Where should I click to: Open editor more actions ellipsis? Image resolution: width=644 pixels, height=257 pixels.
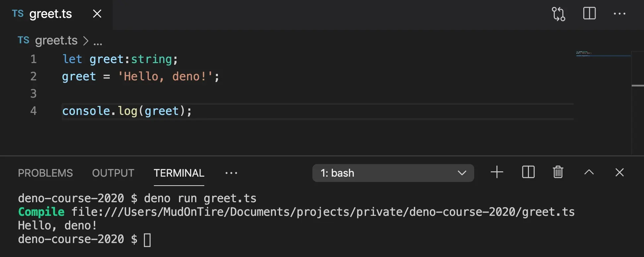click(x=619, y=14)
